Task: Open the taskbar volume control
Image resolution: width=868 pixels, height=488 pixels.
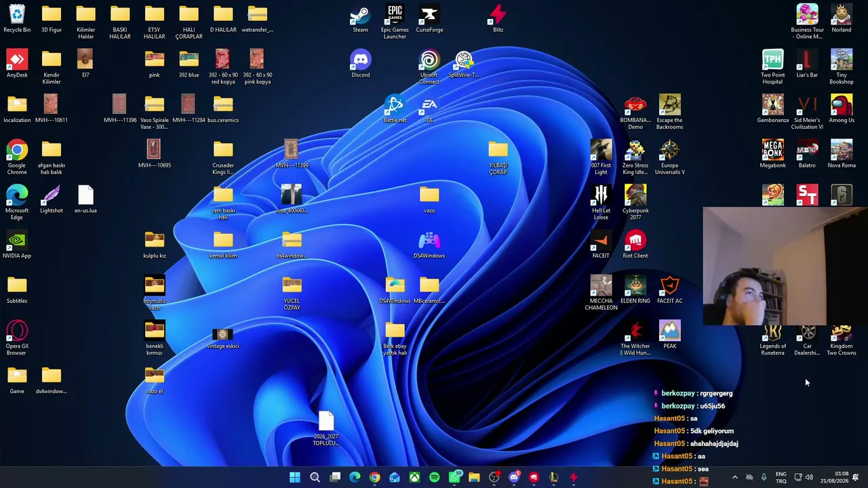Action: [x=809, y=478]
